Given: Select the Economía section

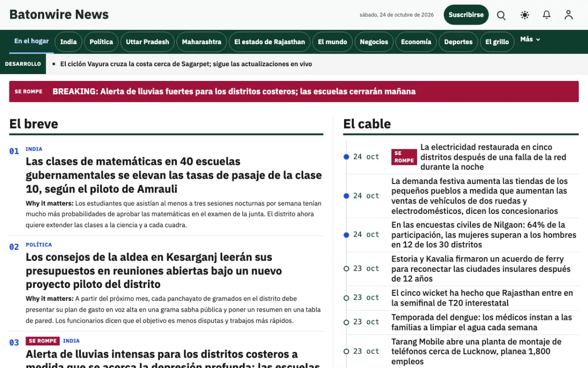Looking at the screenshot, I should pyautogui.click(x=416, y=42).
